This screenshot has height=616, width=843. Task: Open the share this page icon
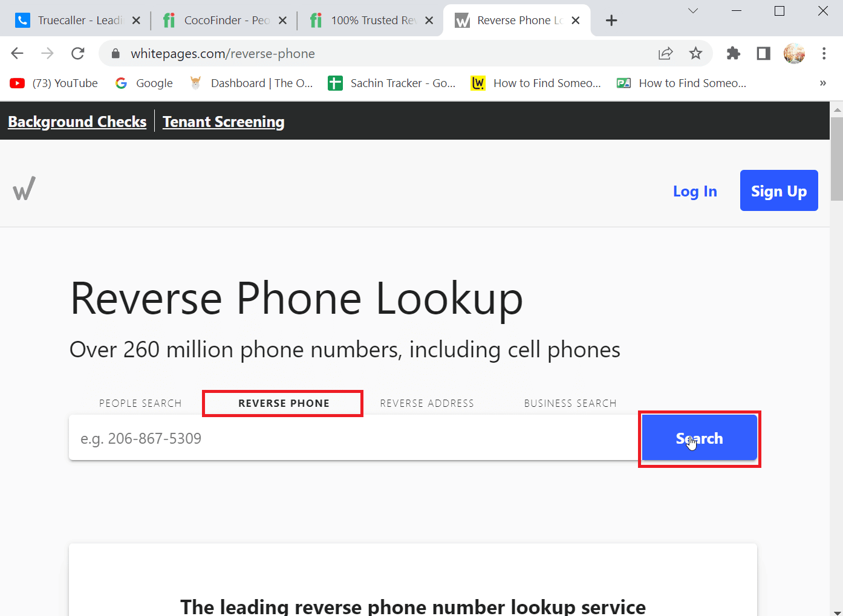[x=665, y=53]
